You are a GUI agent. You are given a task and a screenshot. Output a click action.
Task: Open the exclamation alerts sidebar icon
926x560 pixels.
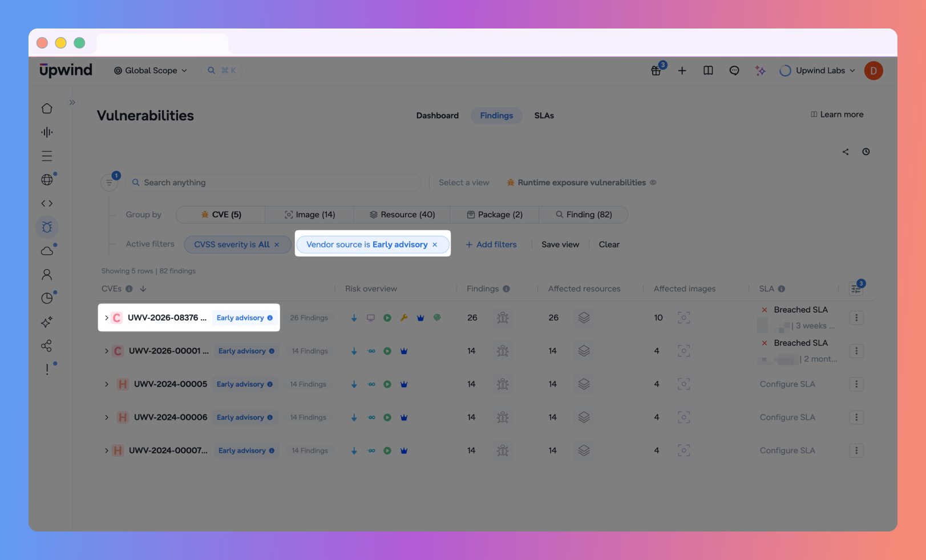47,370
